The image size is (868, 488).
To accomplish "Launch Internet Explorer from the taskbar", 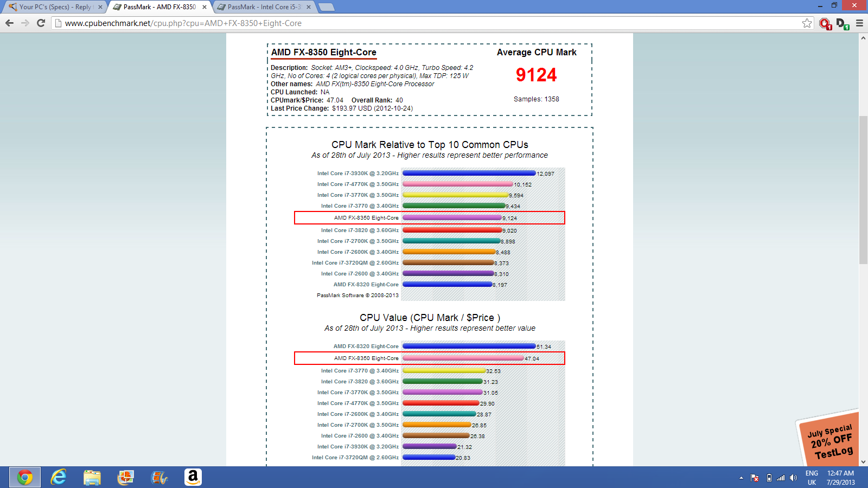I will pos(58,477).
